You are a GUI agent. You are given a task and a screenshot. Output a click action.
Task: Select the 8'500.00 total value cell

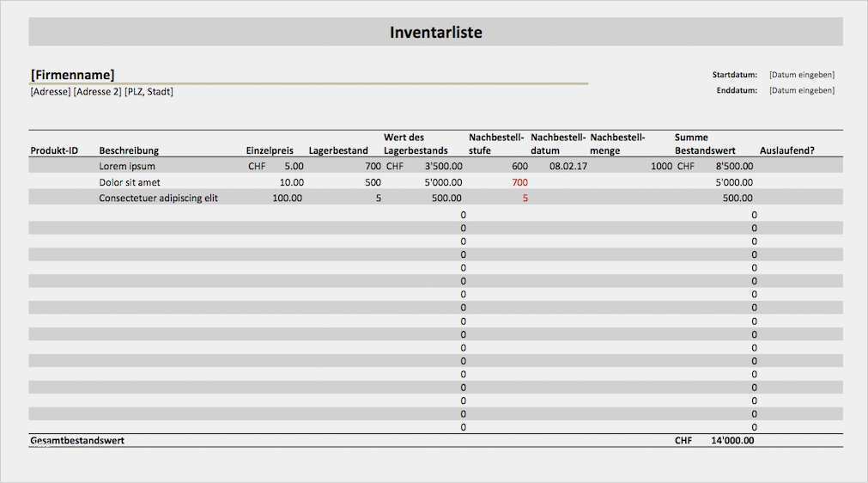[735, 166]
